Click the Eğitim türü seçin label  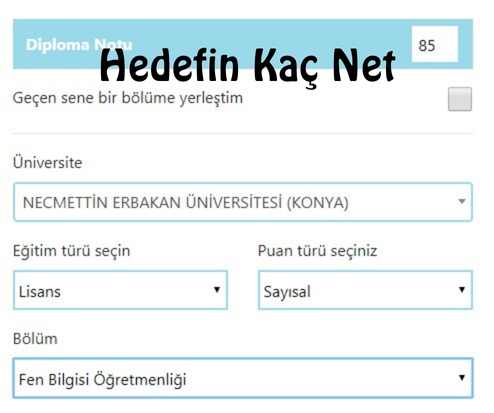point(71,251)
